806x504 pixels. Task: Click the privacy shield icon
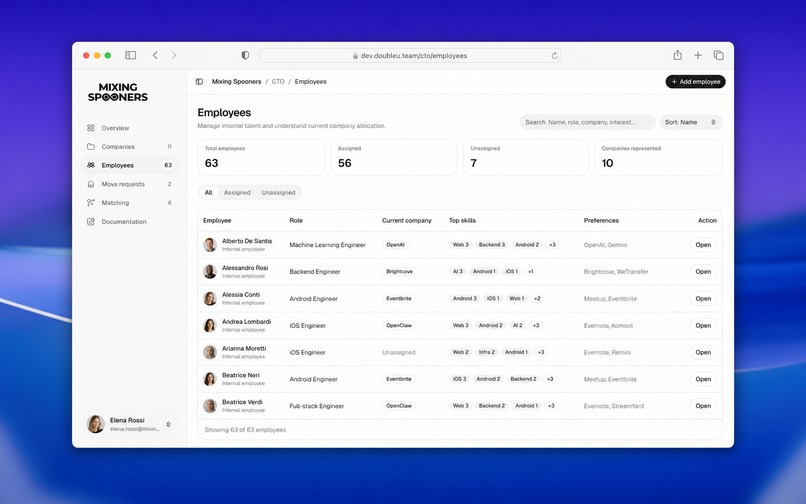click(x=245, y=55)
